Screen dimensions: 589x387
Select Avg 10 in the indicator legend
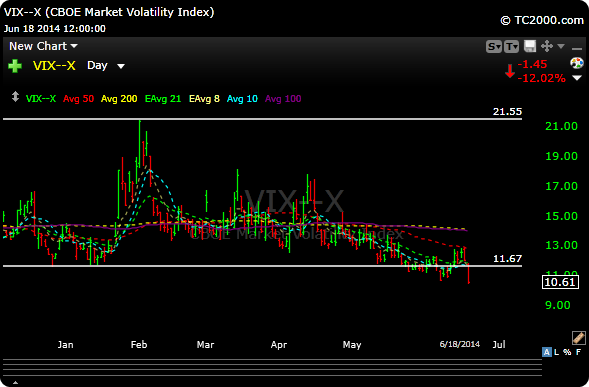[242, 99]
